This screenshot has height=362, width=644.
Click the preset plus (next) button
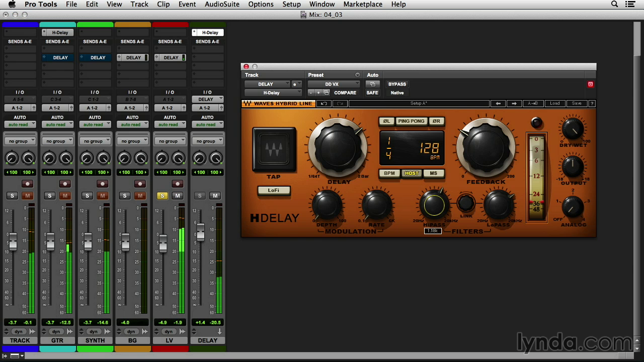318,93
